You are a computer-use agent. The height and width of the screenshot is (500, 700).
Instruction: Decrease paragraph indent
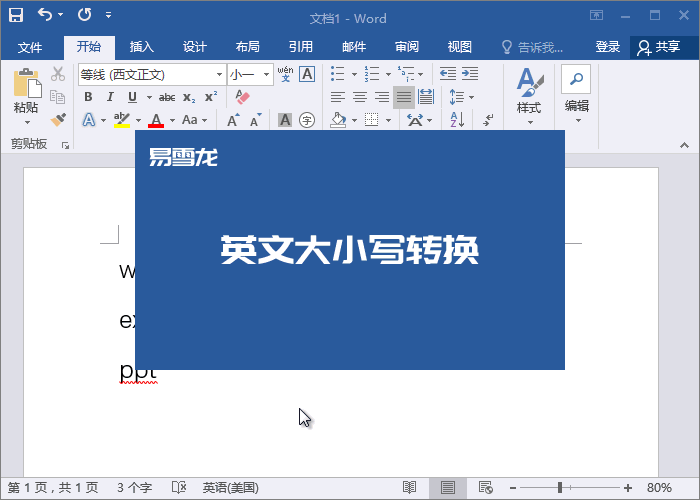448,73
